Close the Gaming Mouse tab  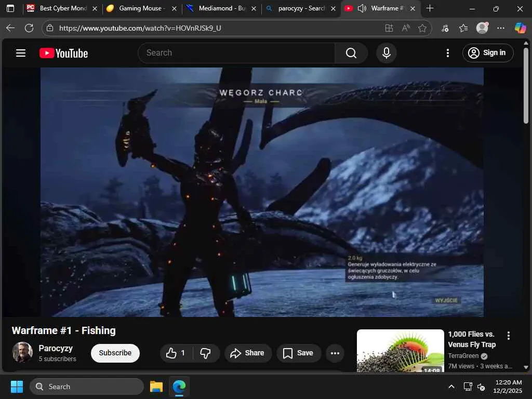pos(174,9)
